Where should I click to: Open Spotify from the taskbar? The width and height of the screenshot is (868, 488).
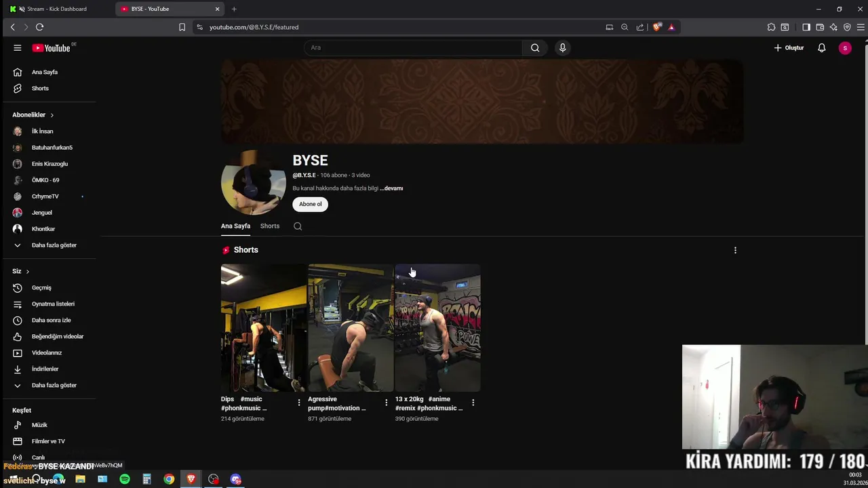click(x=125, y=479)
